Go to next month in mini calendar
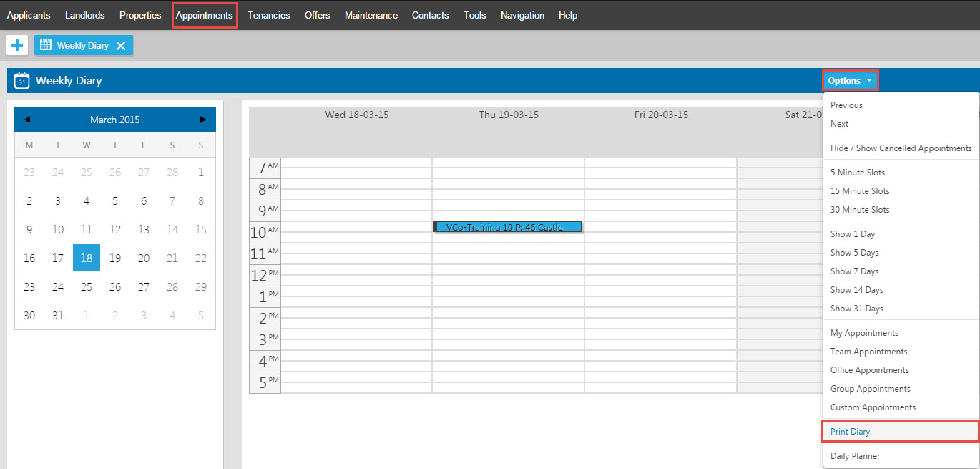 tap(202, 120)
